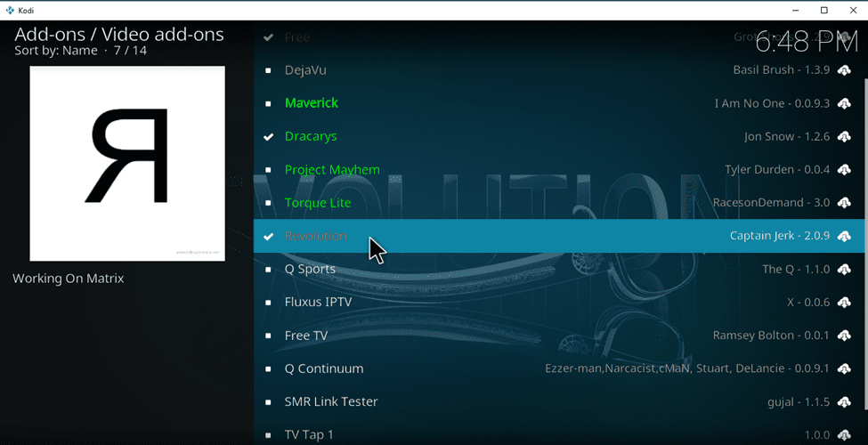This screenshot has height=445, width=868.
Task: Click the 'Sort by: Name' label
Action: point(56,51)
